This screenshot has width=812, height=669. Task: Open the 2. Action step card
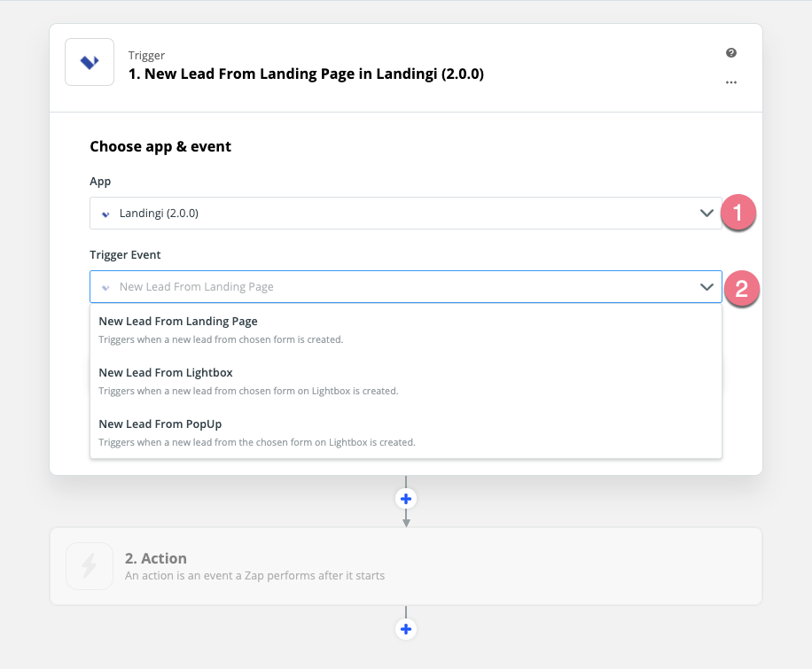tap(406, 566)
